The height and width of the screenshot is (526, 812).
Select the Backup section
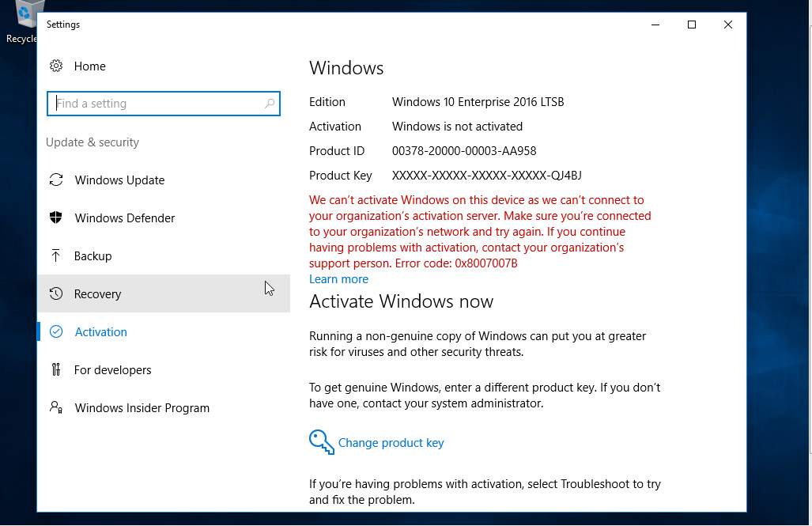(x=164, y=255)
